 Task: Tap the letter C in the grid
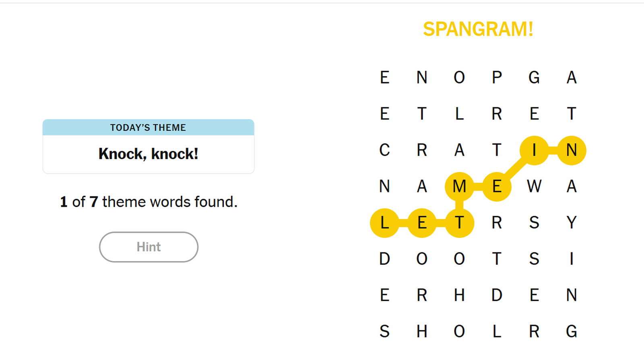coord(384,150)
